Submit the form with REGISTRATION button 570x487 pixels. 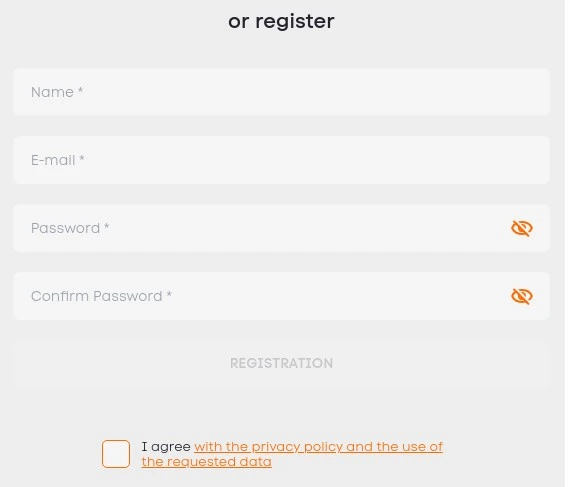pyautogui.click(x=281, y=363)
